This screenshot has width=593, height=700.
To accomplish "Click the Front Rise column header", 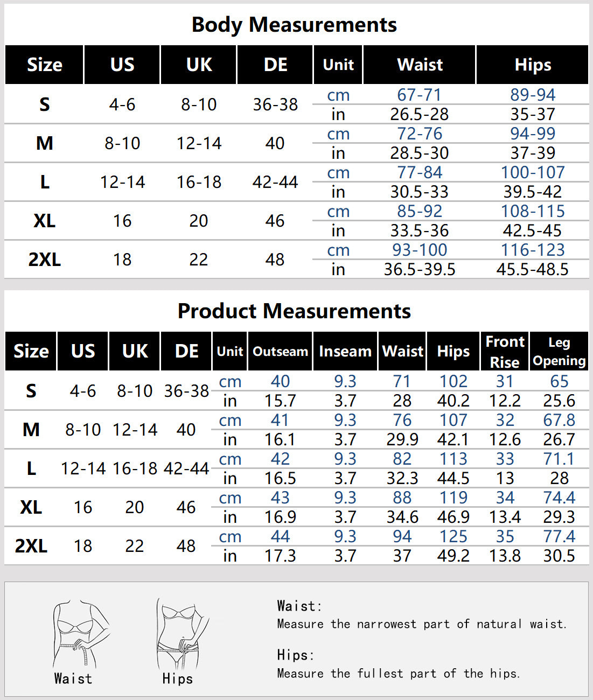I will [x=505, y=352].
